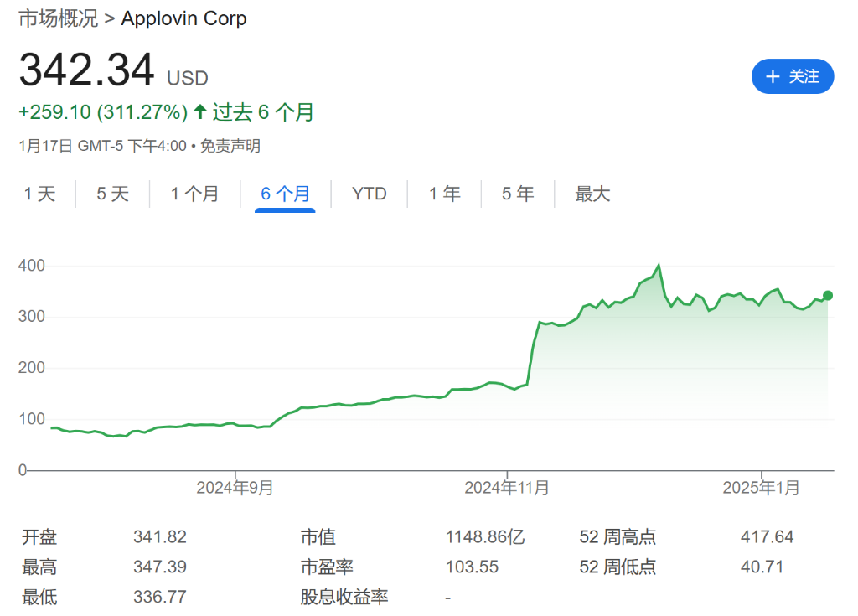Click the 开盘 value 341.82
Viewport: 858px width, 616px height.
160,536
